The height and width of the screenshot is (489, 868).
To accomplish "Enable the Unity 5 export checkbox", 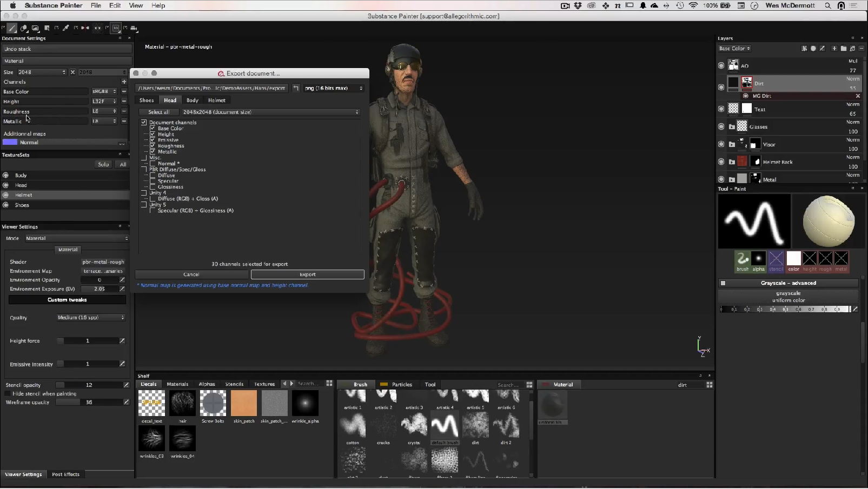I will point(144,205).
